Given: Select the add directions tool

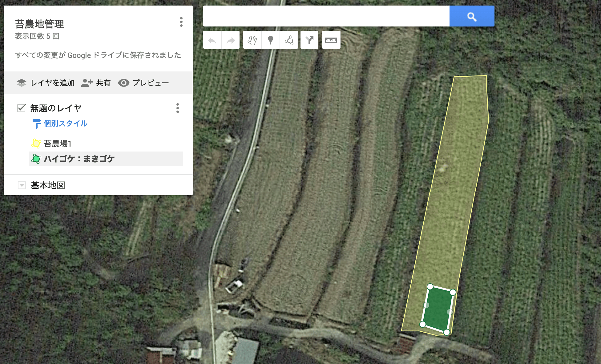Looking at the screenshot, I should (309, 40).
